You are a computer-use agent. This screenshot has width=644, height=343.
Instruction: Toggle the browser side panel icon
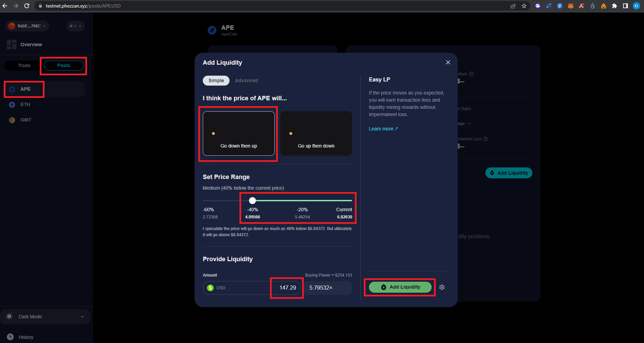click(x=626, y=6)
